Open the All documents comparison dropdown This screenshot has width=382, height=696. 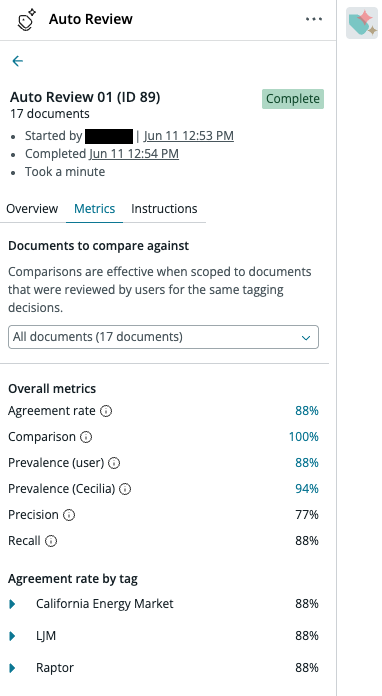coord(163,337)
